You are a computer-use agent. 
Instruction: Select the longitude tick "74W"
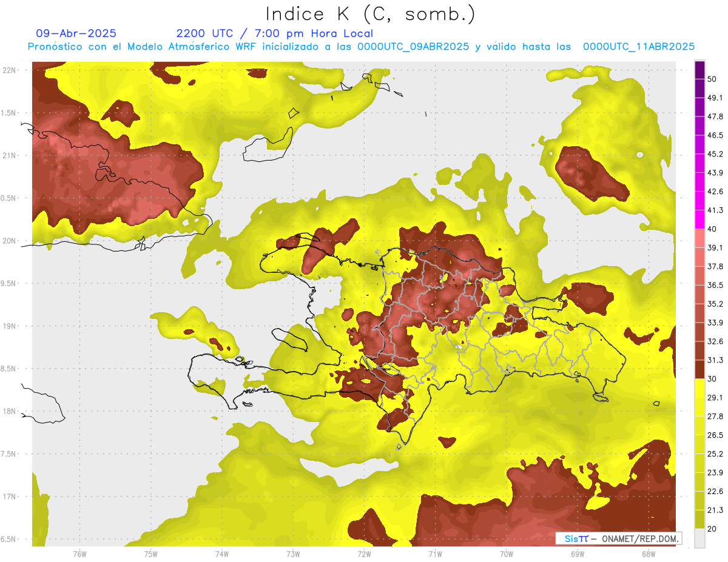222,554
